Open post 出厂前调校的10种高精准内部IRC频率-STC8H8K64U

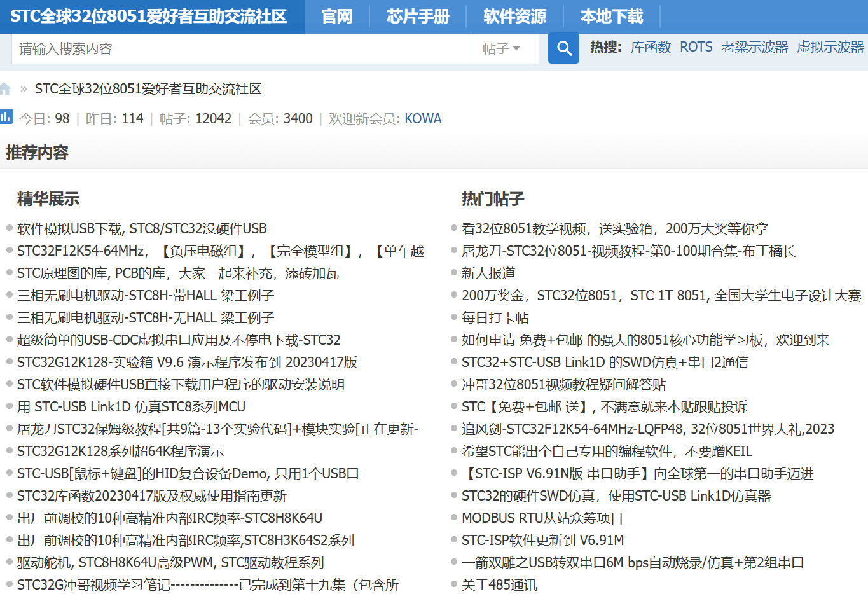pyautogui.click(x=170, y=518)
